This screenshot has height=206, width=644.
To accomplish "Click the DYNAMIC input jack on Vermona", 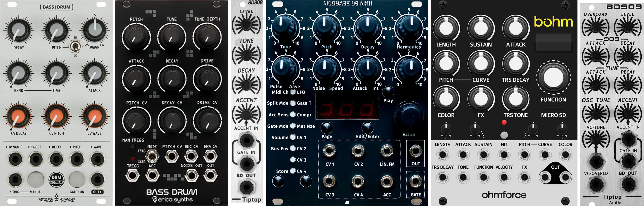I will click(15, 159).
